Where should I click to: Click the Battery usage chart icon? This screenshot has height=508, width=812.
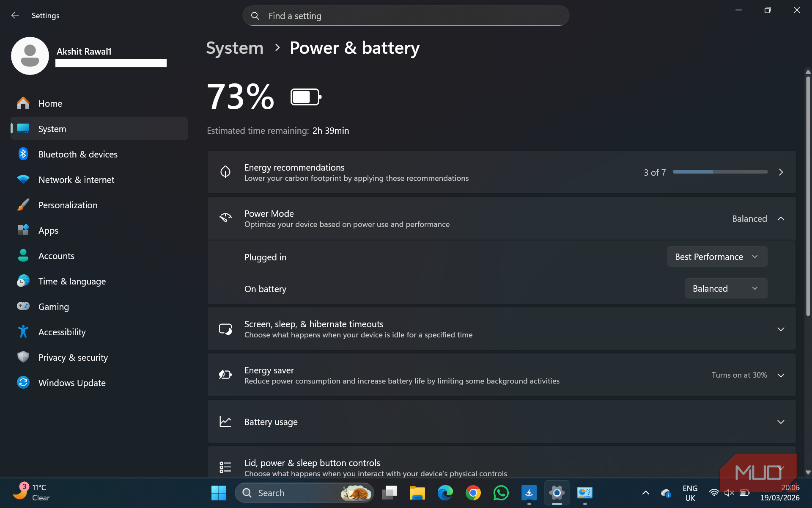[x=225, y=422]
